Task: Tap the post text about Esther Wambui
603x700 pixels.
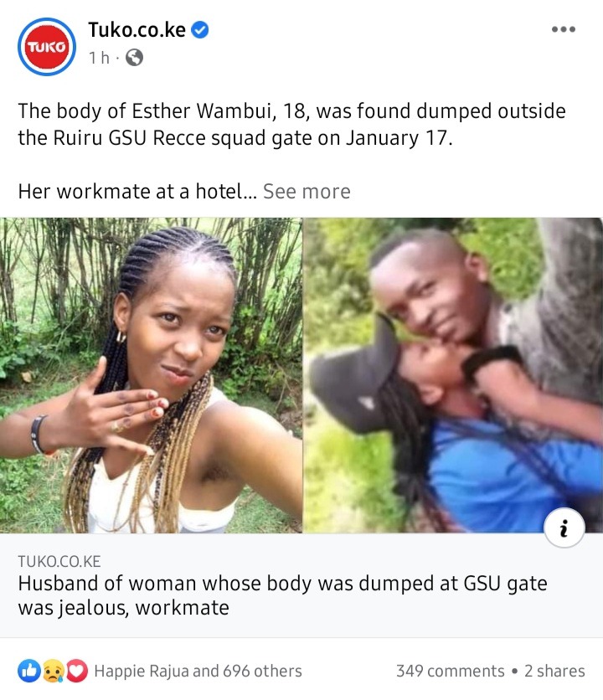Action: 291,124
